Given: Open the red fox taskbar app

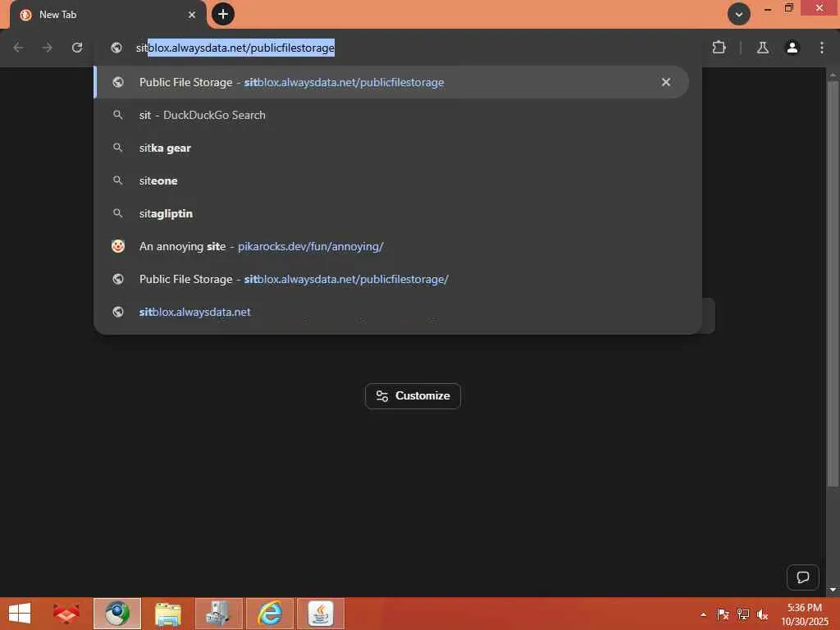Looking at the screenshot, I should (x=66, y=614).
